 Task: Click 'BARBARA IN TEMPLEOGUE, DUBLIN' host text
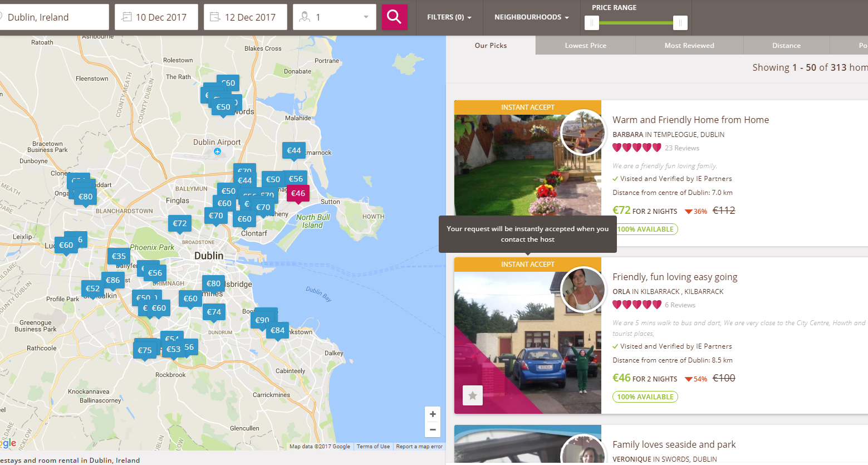(x=669, y=135)
